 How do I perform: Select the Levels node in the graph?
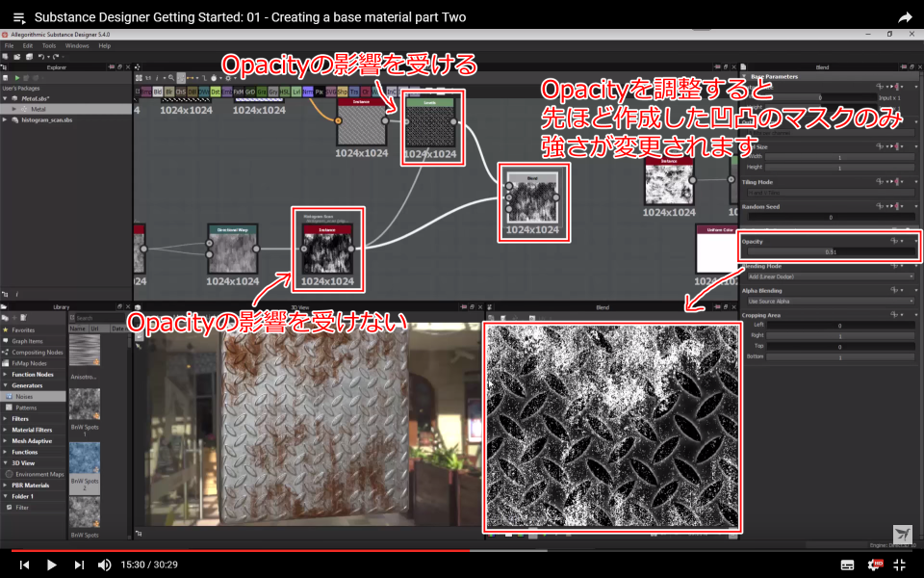(x=430, y=122)
